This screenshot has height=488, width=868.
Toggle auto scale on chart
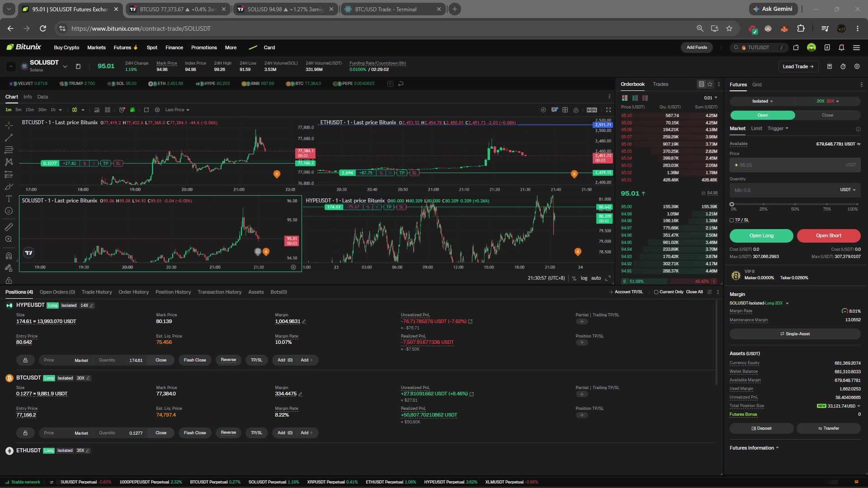[596, 278]
